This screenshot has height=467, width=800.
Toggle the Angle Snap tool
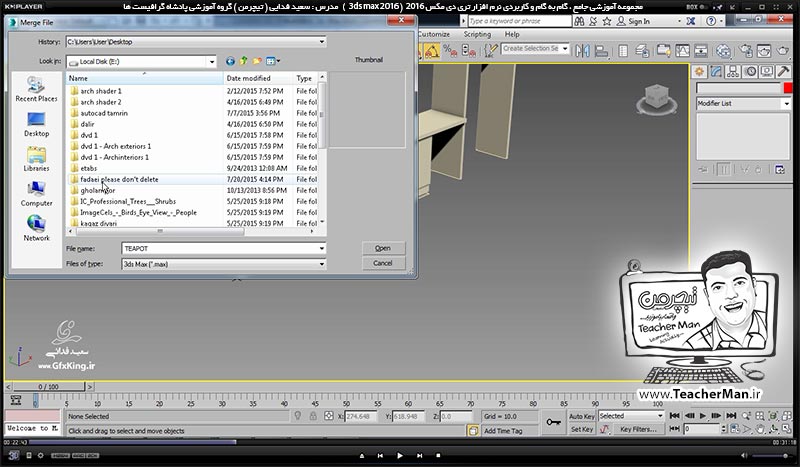[x=432, y=51]
